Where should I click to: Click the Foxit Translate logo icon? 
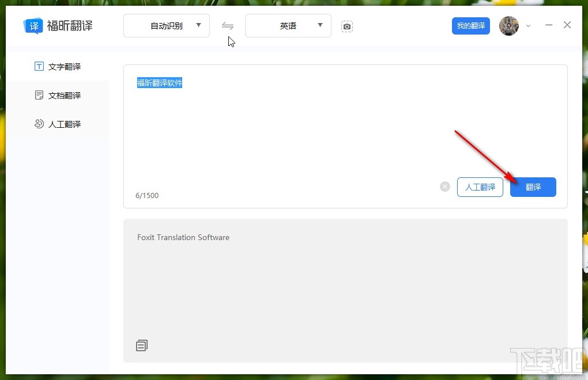coord(33,26)
